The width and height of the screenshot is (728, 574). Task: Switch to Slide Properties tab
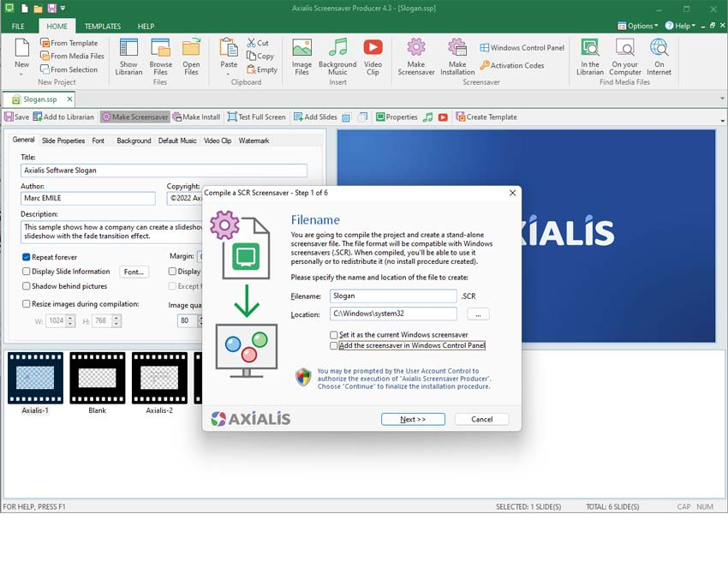tap(63, 141)
